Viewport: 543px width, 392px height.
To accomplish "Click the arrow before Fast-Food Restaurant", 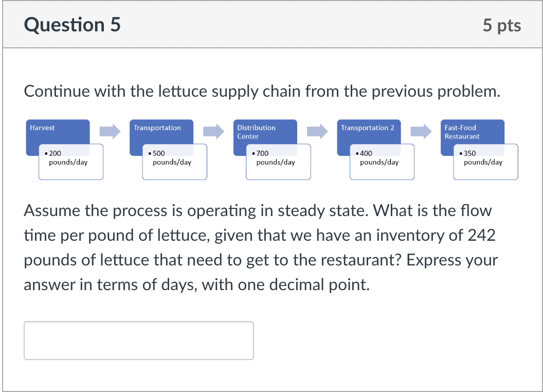I will pyautogui.click(x=421, y=131).
